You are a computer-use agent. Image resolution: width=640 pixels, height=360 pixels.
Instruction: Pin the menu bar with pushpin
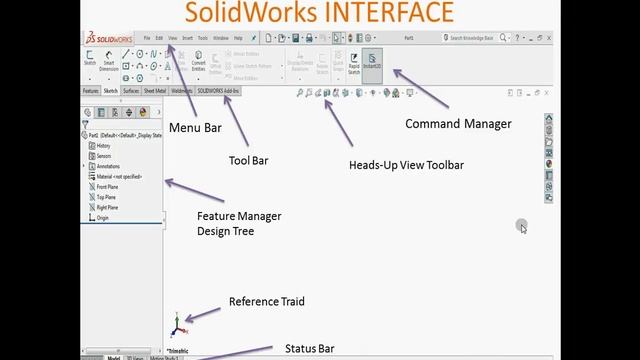pyautogui.click(x=253, y=38)
